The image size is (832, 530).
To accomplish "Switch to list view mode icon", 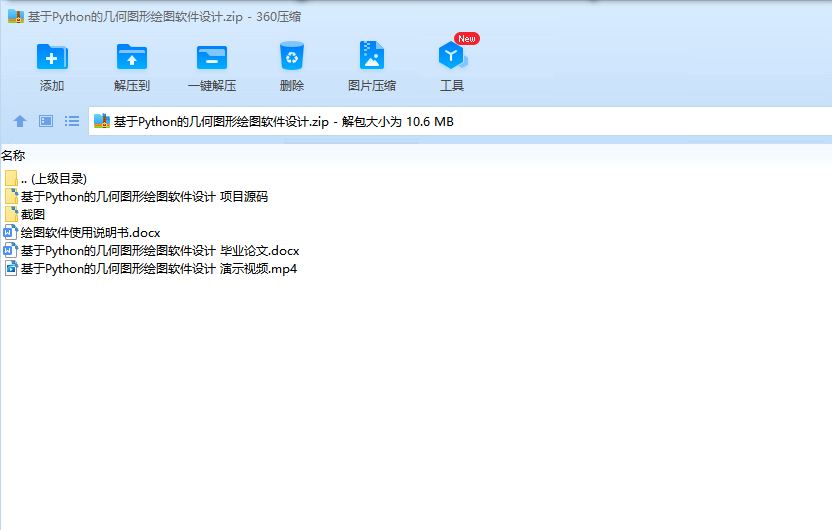I will (72, 121).
